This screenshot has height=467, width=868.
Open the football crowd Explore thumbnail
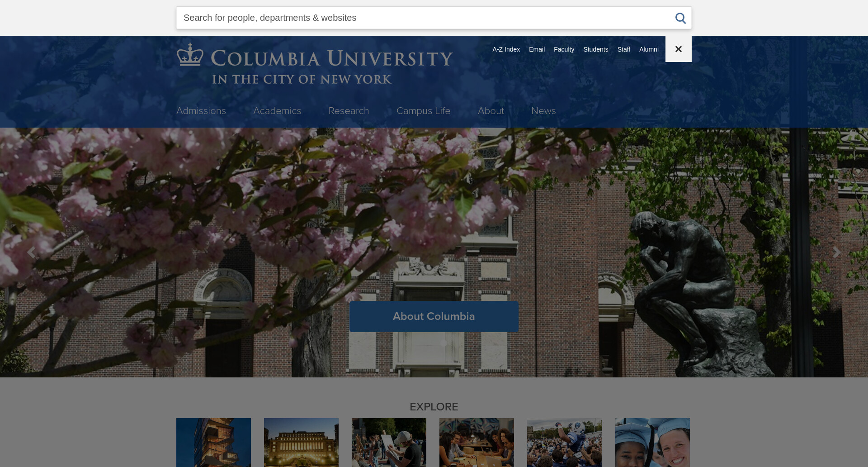pos(564,443)
